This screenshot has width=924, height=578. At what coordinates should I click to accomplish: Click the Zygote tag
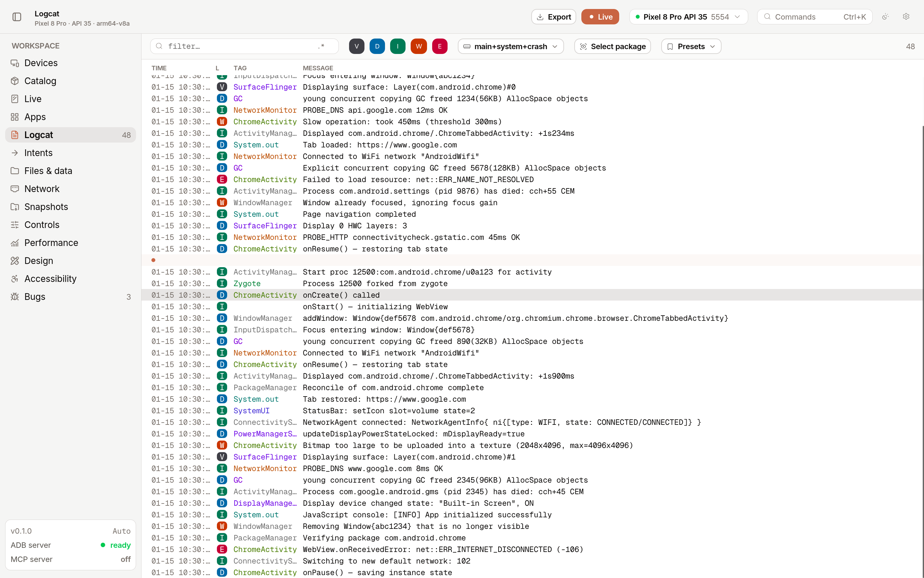[x=247, y=283]
